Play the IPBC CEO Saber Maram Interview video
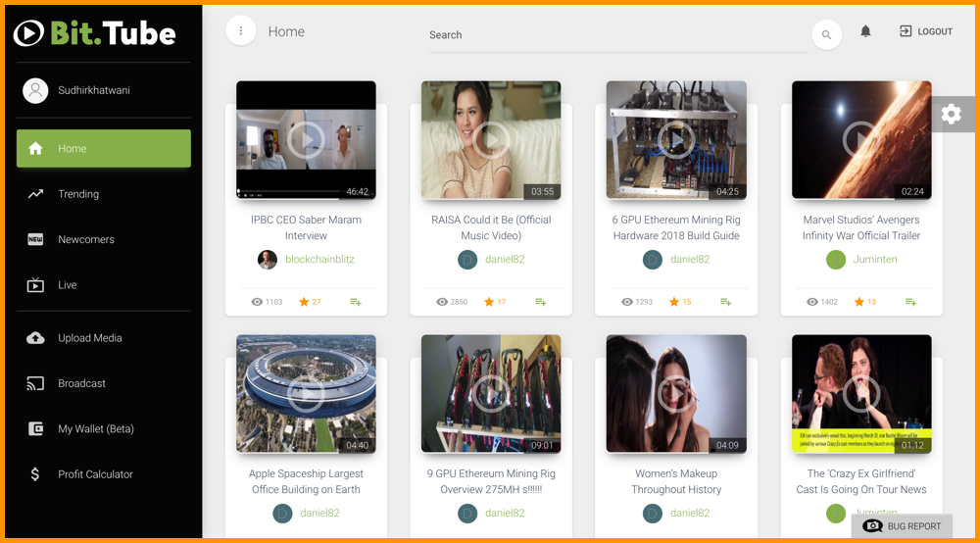Image resolution: width=980 pixels, height=543 pixels. (306, 140)
